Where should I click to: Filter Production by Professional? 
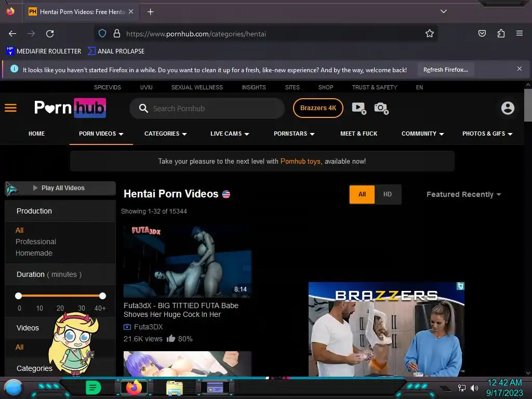[36, 242]
